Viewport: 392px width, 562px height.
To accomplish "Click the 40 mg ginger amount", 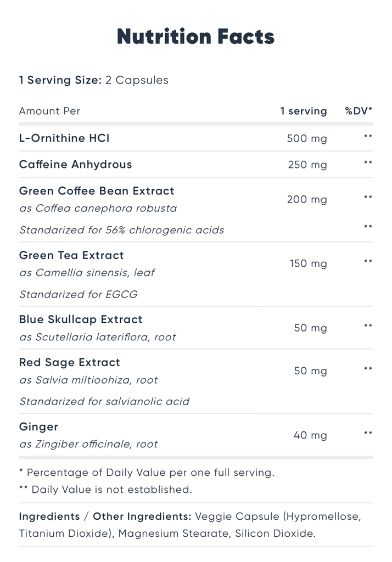I will (310, 435).
